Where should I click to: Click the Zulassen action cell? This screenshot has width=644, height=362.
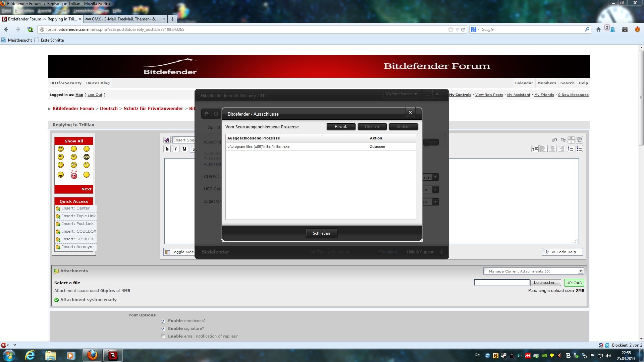(x=392, y=146)
